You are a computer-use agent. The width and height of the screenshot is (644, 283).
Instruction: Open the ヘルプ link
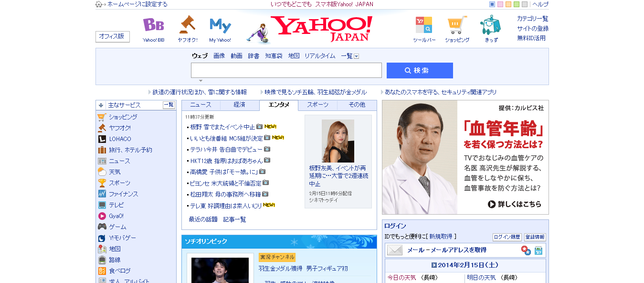(x=540, y=4)
